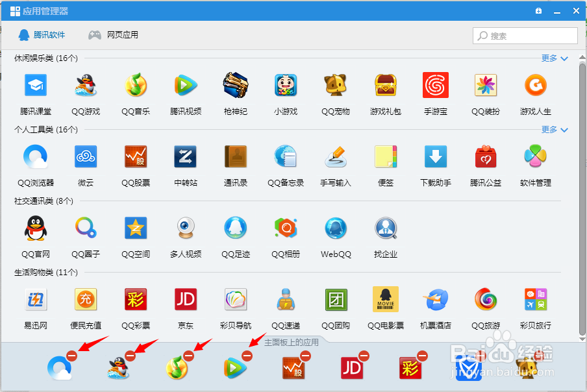Viewport: 587px width, 392px height.
Task: Click the QQ宠物 icon in the entertainment row
Action: click(336, 85)
